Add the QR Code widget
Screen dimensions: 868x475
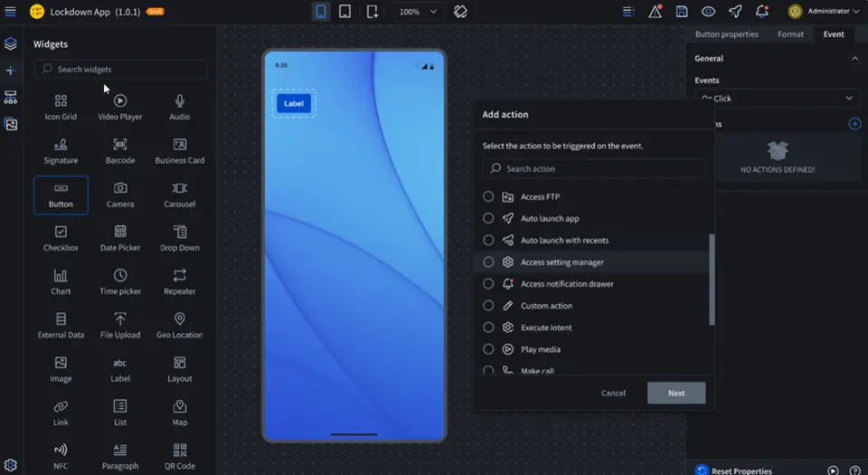179,455
